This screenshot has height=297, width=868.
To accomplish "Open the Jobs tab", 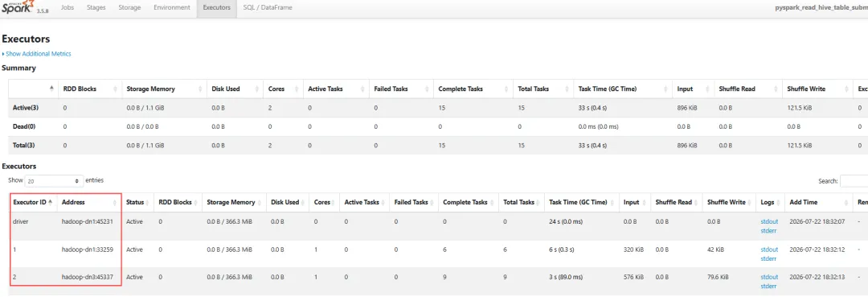I will point(67,8).
